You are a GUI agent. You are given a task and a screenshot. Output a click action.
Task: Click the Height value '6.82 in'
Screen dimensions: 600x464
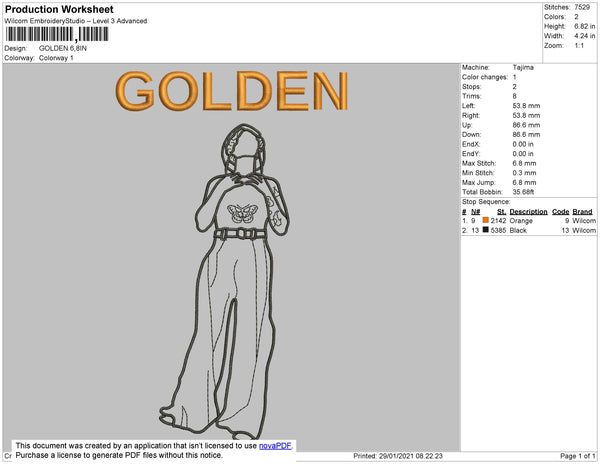(x=585, y=26)
